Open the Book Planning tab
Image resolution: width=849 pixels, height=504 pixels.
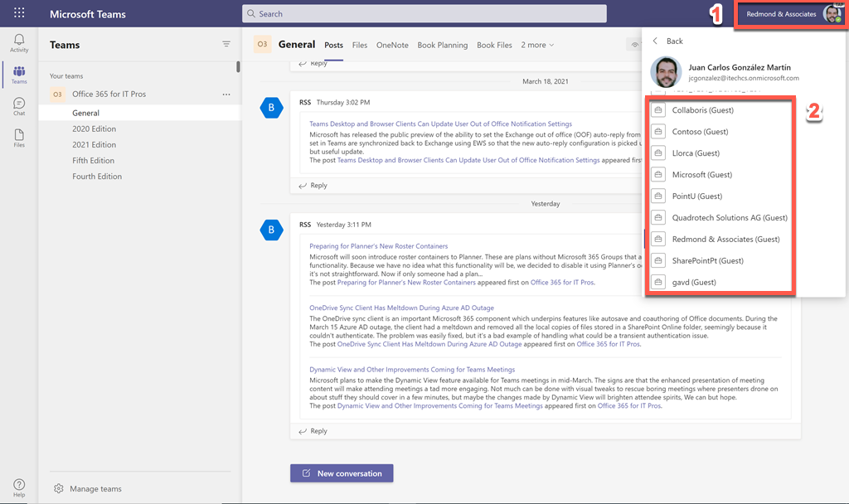click(x=443, y=45)
